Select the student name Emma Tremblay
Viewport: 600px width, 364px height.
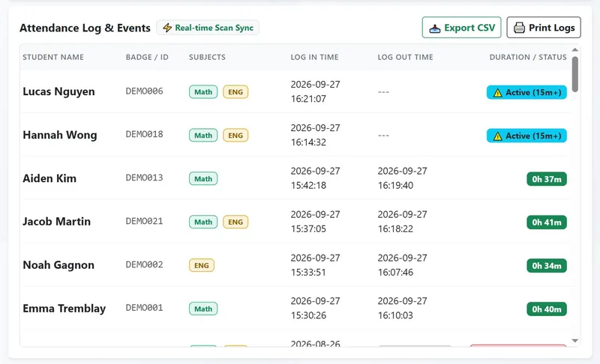click(x=64, y=309)
